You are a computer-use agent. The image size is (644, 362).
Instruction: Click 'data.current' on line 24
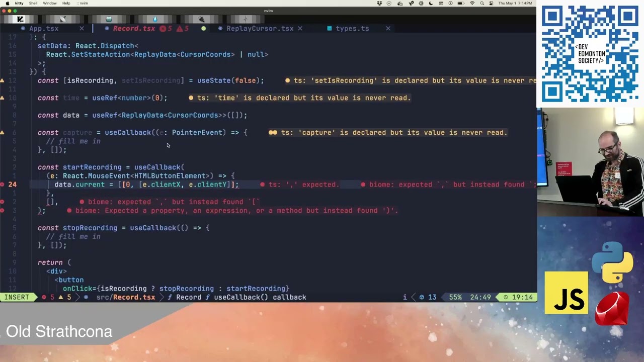click(x=79, y=185)
